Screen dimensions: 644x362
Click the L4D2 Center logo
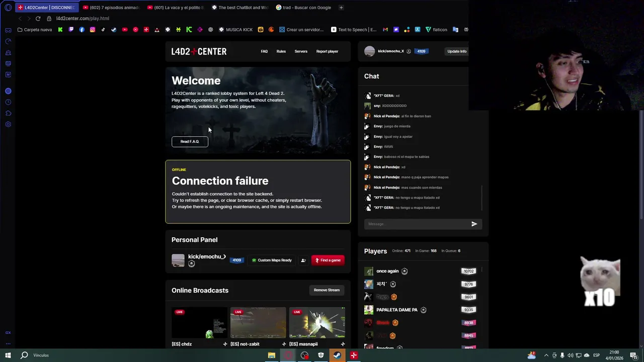coord(199,51)
